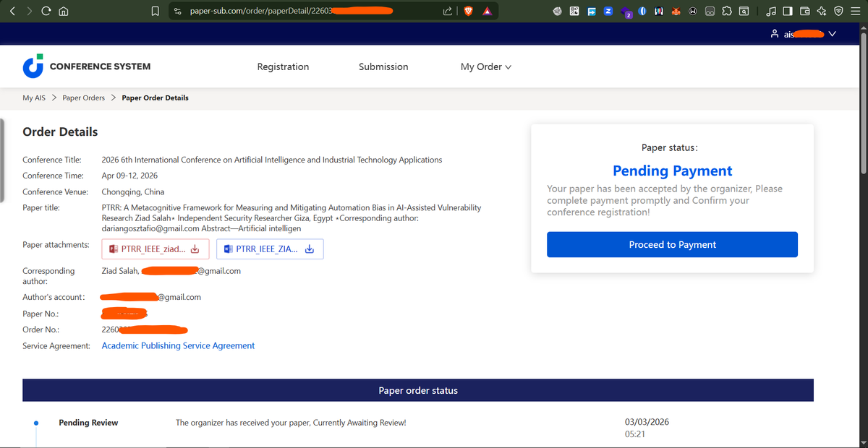
Task: Open Brave Shields lion icon
Action: point(468,11)
